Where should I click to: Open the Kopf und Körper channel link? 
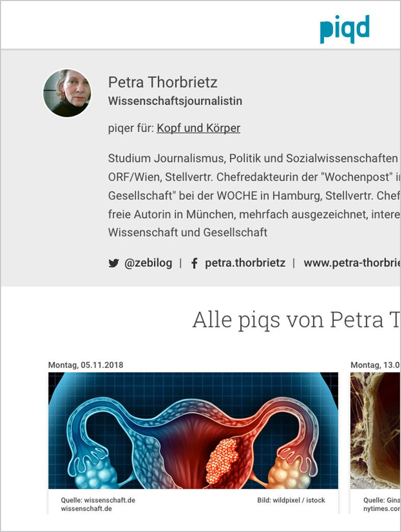(198, 128)
